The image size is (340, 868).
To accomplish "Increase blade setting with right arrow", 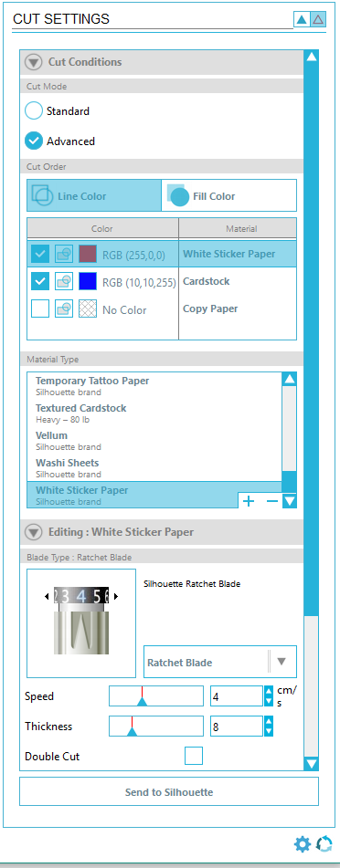I will pyautogui.click(x=116, y=596).
